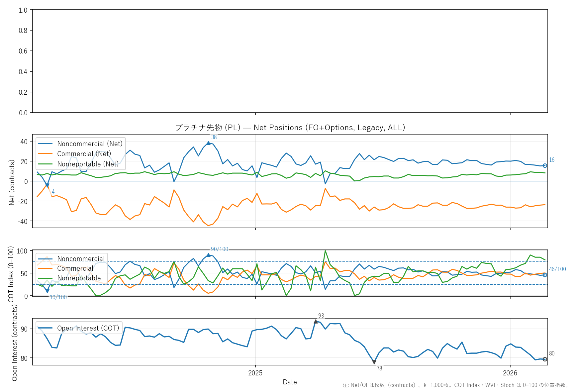The height and width of the screenshot is (392, 574).
Task: Click the COT Index peak marker 90/100
Action: (208, 255)
